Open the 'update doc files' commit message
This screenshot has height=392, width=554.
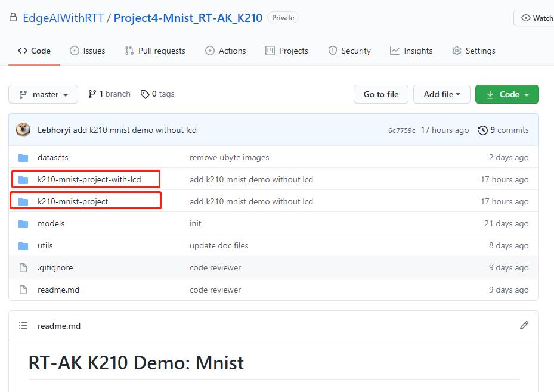tap(219, 245)
